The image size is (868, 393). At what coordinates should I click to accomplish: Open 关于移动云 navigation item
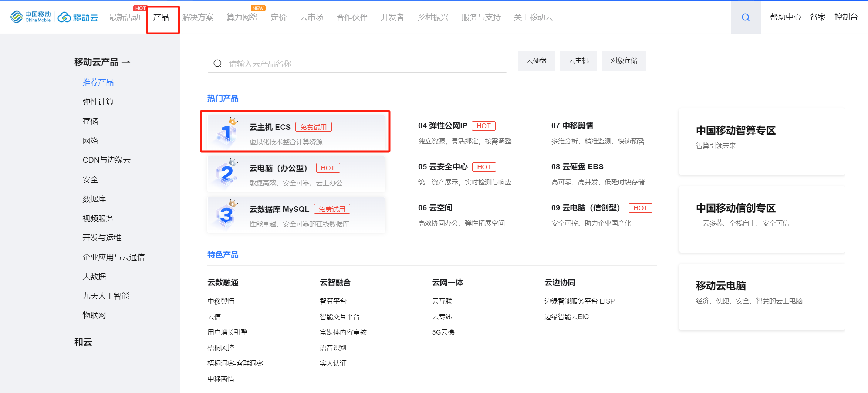[x=533, y=17]
